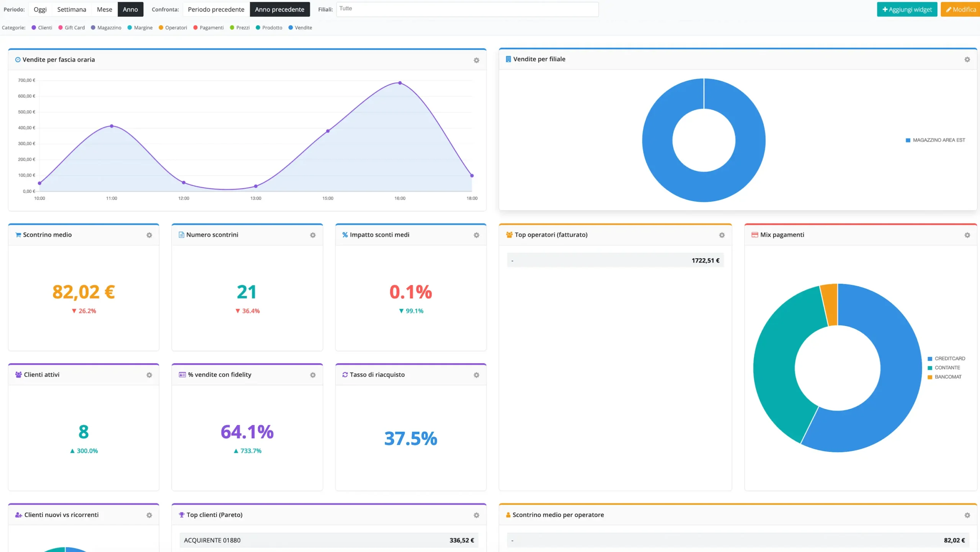
Task: Switch period to Settimana
Action: pyautogui.click(x=72, y=9)
